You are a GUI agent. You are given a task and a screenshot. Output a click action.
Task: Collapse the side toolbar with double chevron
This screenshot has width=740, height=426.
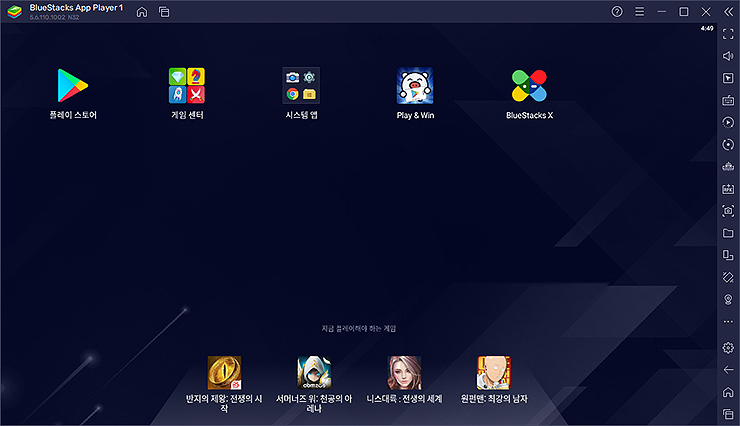click(x=729, y=11)
